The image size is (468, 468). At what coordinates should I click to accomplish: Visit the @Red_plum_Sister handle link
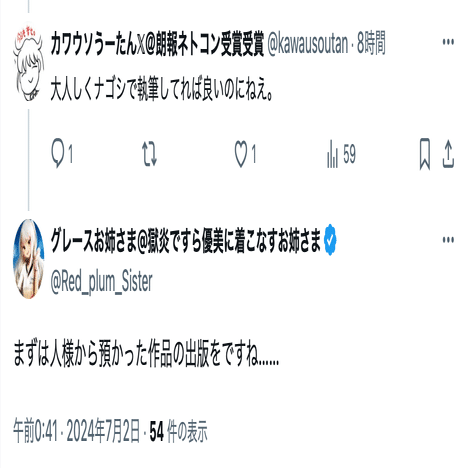[101, 282]
